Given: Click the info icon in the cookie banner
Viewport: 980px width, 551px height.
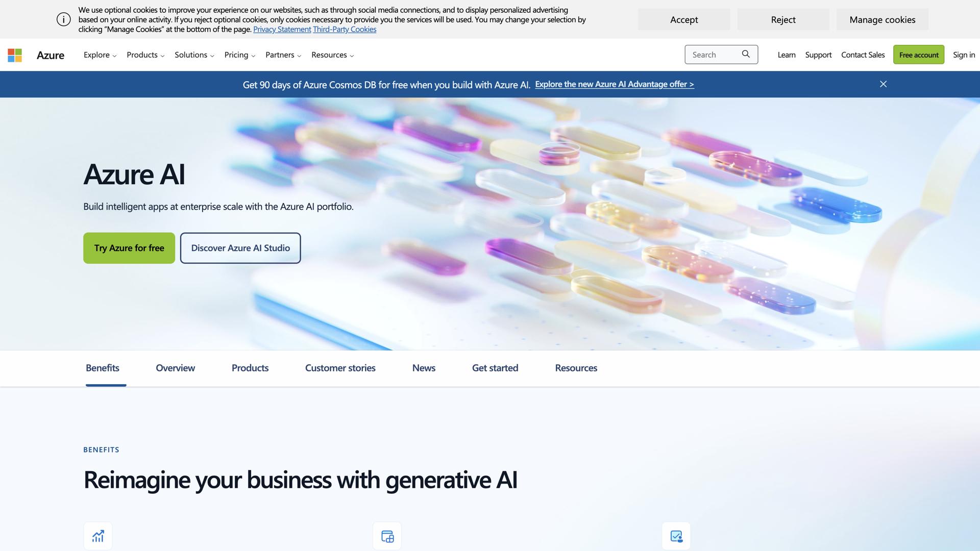Looking at the screenshot, I should pyautogui.click(x=63, y=19).
